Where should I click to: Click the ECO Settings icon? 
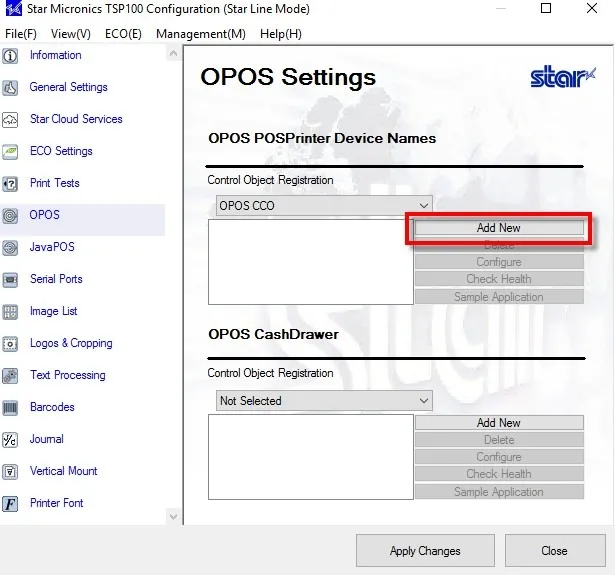pyautogui.click(x=10, y=152)
